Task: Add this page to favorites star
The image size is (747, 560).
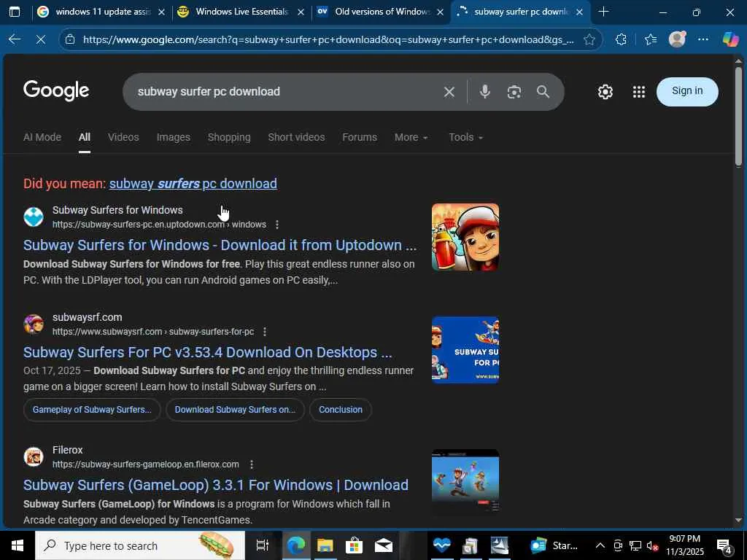Action: (x=589, y=39)
